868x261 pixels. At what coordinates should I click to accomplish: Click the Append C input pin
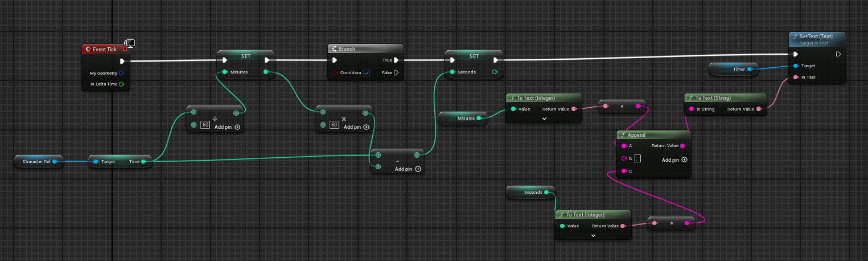pyautogui.click(x=624, y=171)
